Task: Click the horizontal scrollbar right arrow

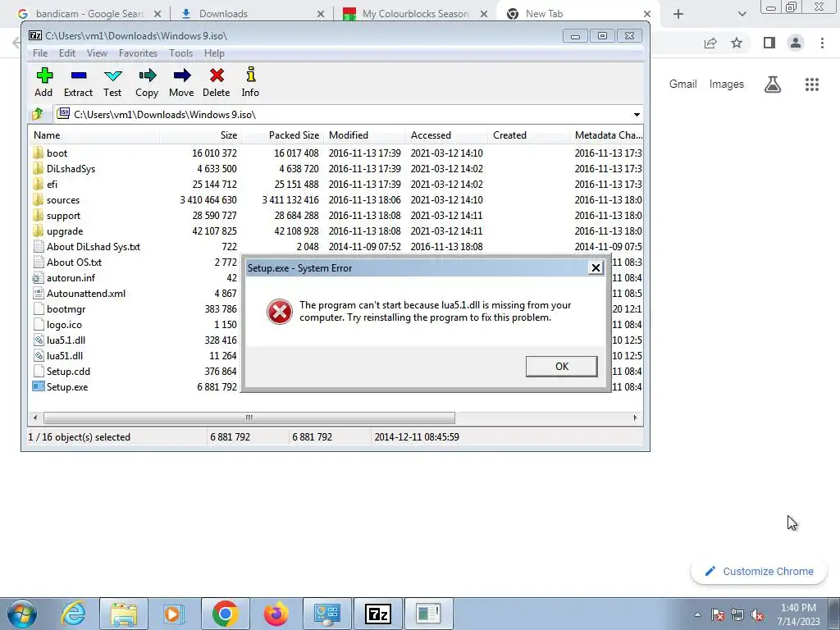Action: coord(636,418)
